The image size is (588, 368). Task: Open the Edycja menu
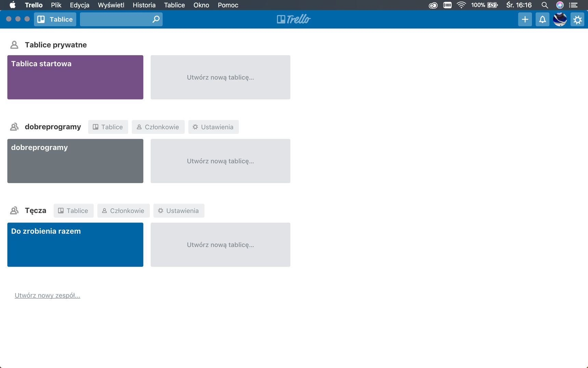tap(80, 5)
